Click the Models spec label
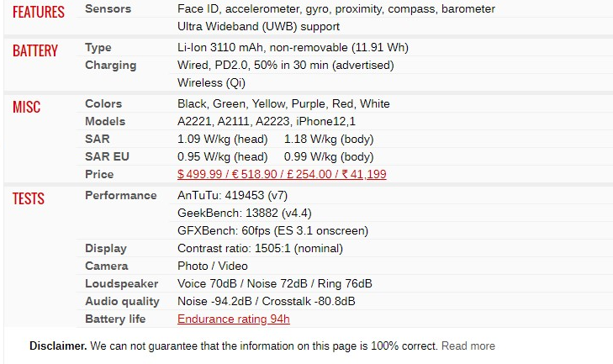 click(105, 122)
